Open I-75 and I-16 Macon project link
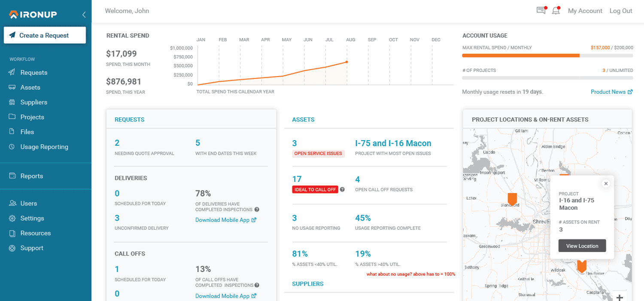The width and height of the screenshot is (644, 301). click(x=393, y=143)
